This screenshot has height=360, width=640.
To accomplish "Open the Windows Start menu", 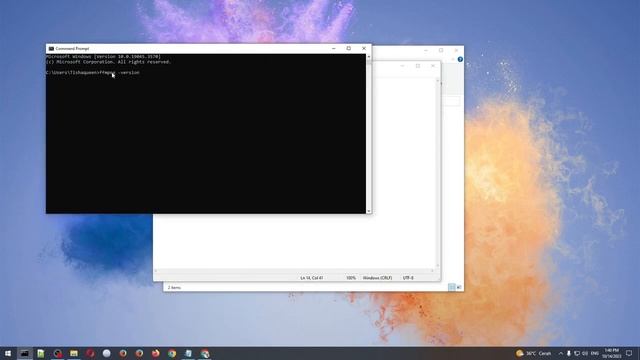I will pyautogui.click(x=8, y=353).
